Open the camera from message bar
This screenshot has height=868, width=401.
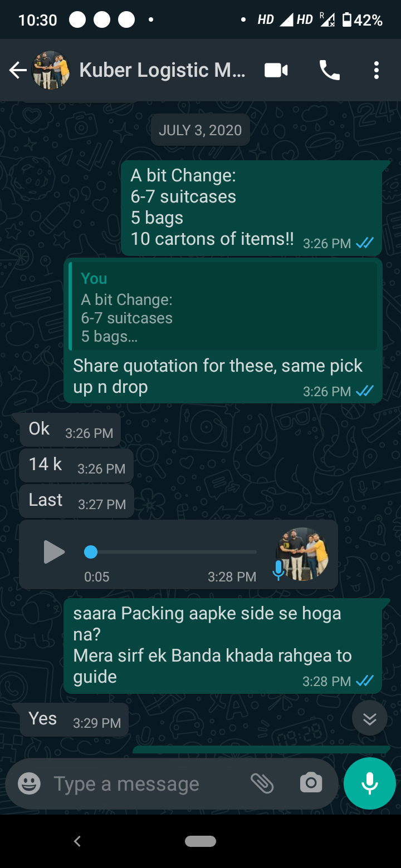[x=311, y=783]
